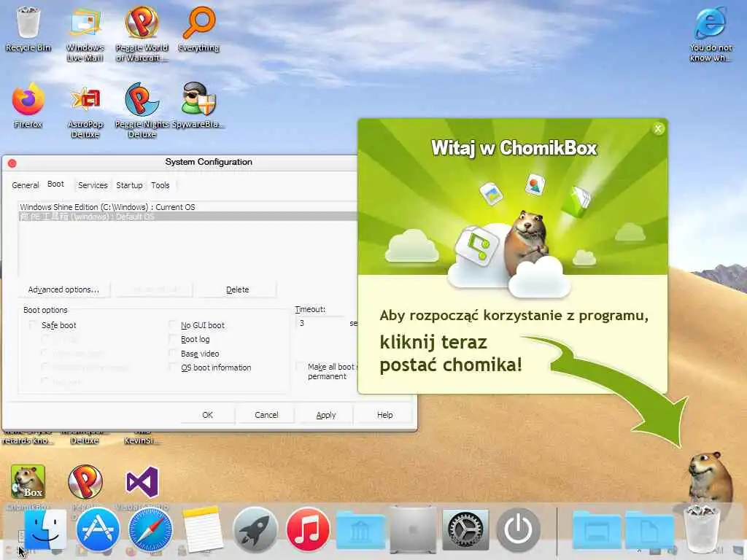Open the Notes dock icon
The height and width of the screenshot is (560, 747).
pyautogui.click(x=203, y=529)
